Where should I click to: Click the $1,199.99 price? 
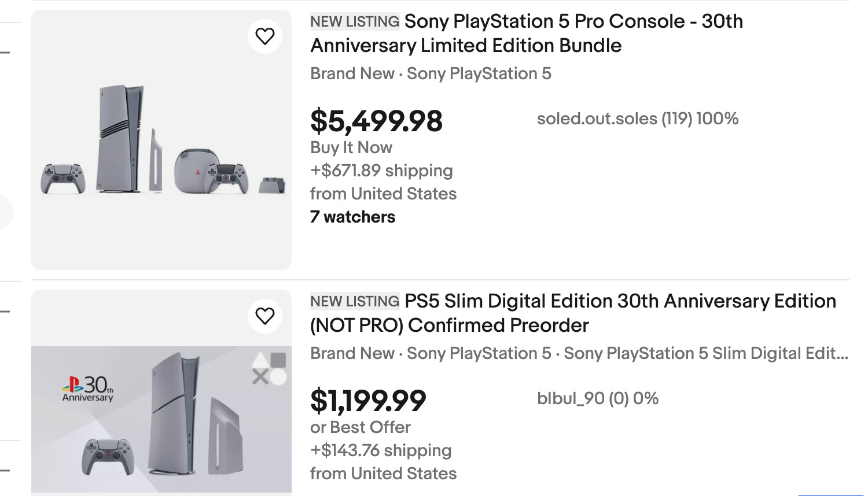(368, 401)
